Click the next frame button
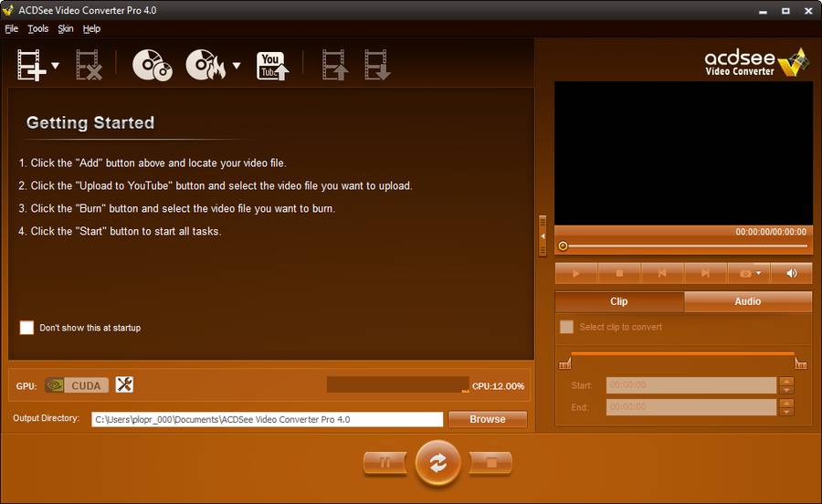822x504 pixels. (x=705, y=274)
